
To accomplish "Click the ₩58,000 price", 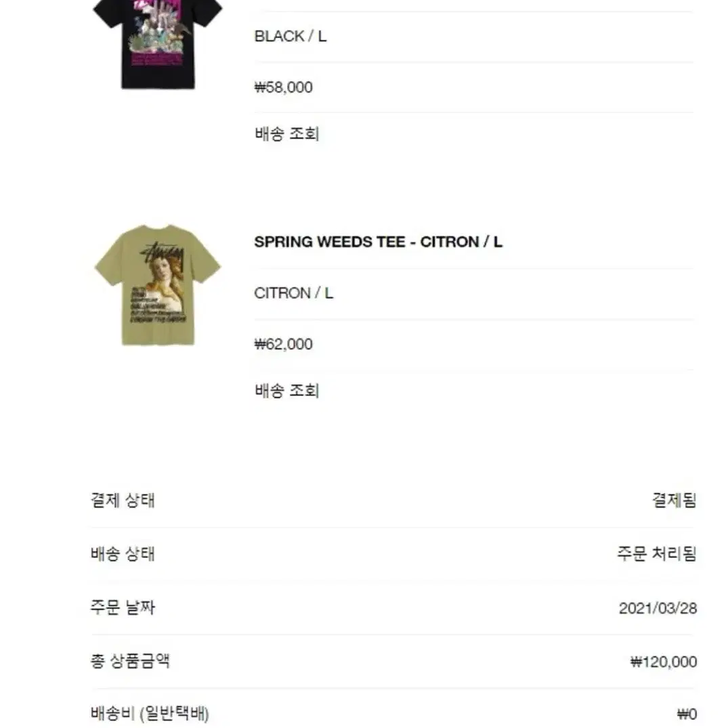I will [x=283, y=87].
